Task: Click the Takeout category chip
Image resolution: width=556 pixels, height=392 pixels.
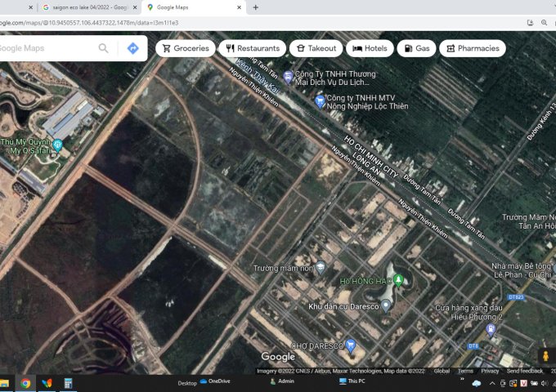Action: [316, 48]
